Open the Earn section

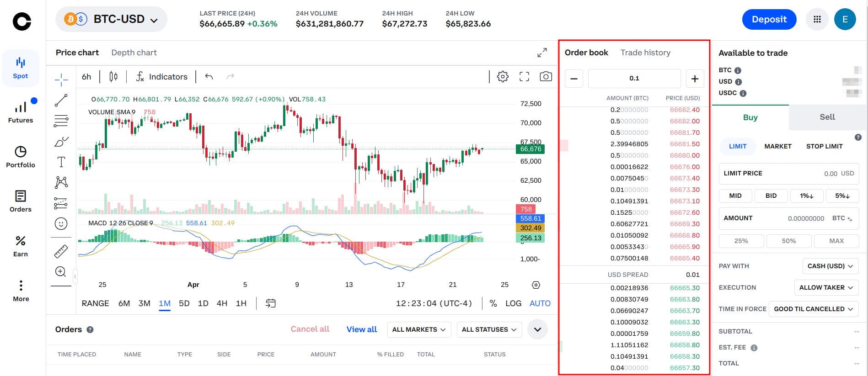(21, 246)
